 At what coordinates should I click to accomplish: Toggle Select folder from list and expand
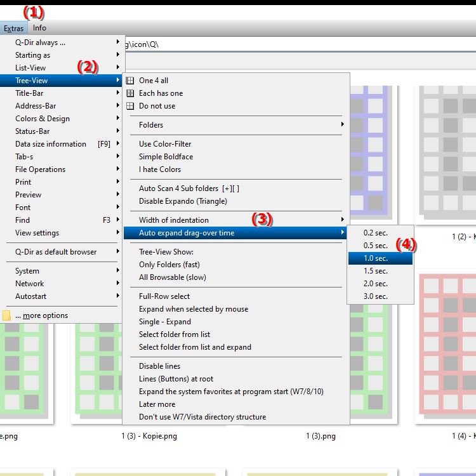click(x=236, y=347)
